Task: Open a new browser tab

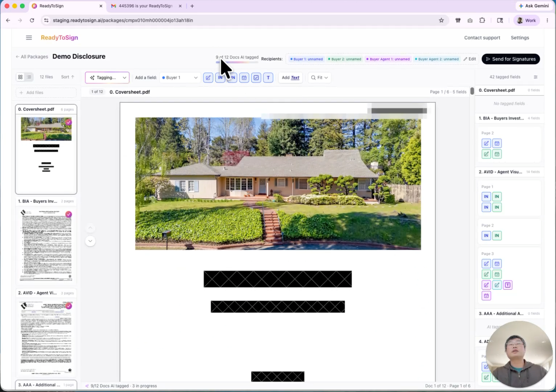Action: [x=192, y=6]
